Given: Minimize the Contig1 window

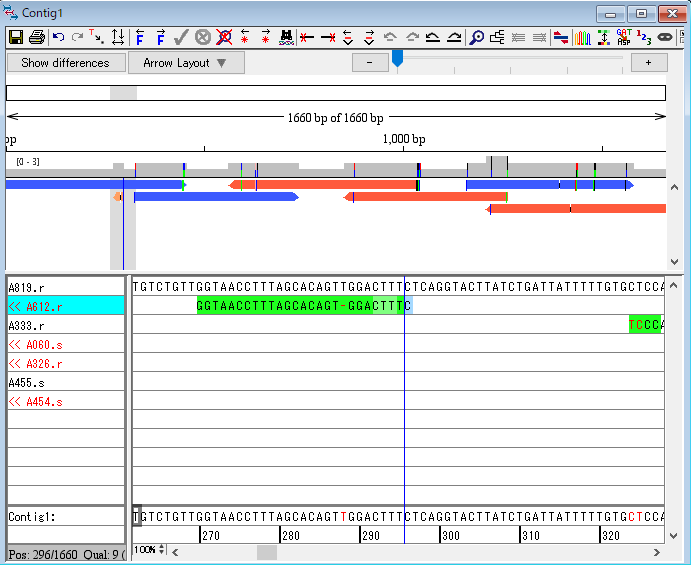Looking at the screenshot, I should [x=610, y=14].
